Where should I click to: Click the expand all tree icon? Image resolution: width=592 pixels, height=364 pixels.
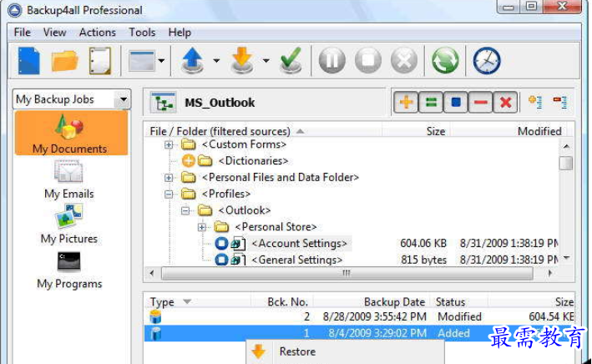coord(535,102)
